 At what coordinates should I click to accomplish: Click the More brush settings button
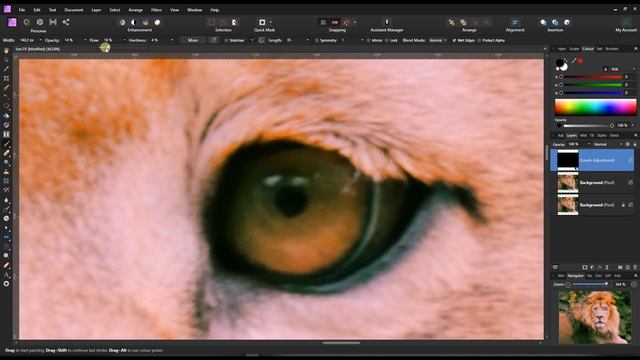[x=193, y=40]
